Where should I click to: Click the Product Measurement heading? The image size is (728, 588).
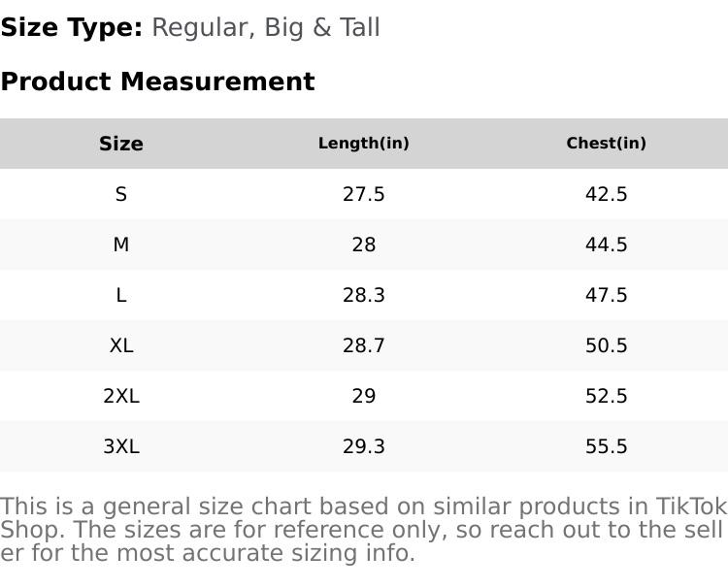pos(157,82)
